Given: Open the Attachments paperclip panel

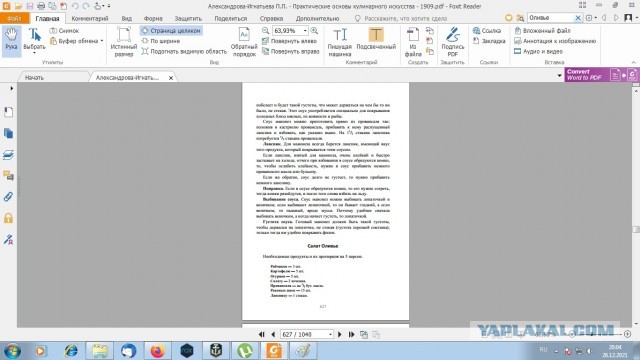Looking at the screenshot, I should tap(8, 197).
